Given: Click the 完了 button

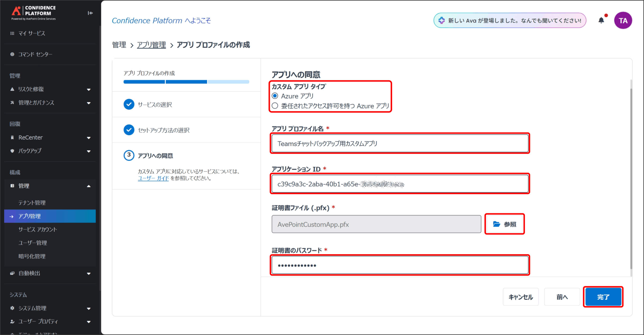Looking at the screenshot, I should [x=603, y=297].
